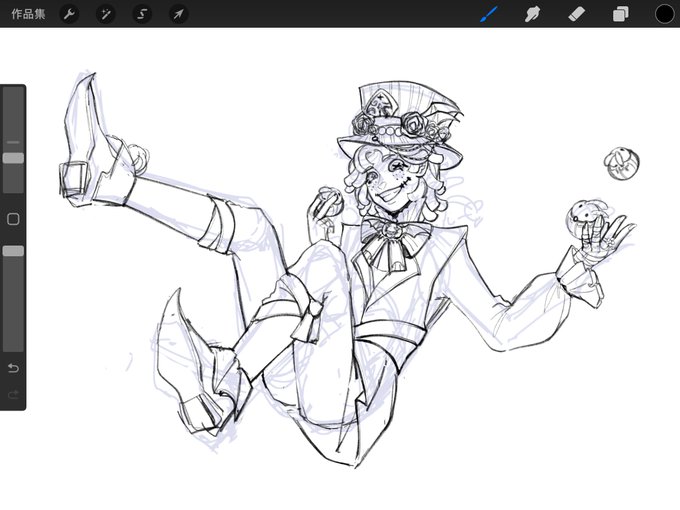Image resolution: width=680 pixels, height=510 pixels.
Task: Adjust the brush size slider handle
Action: (x=13, y=158)
